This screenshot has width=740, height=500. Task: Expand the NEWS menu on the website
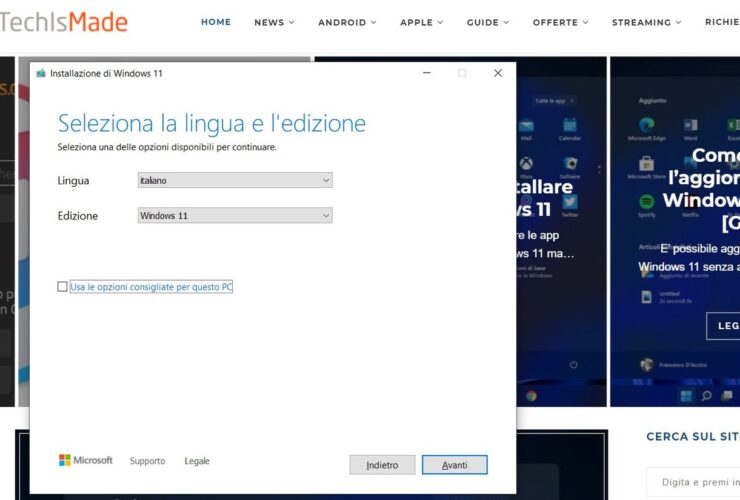click(274, 22)
